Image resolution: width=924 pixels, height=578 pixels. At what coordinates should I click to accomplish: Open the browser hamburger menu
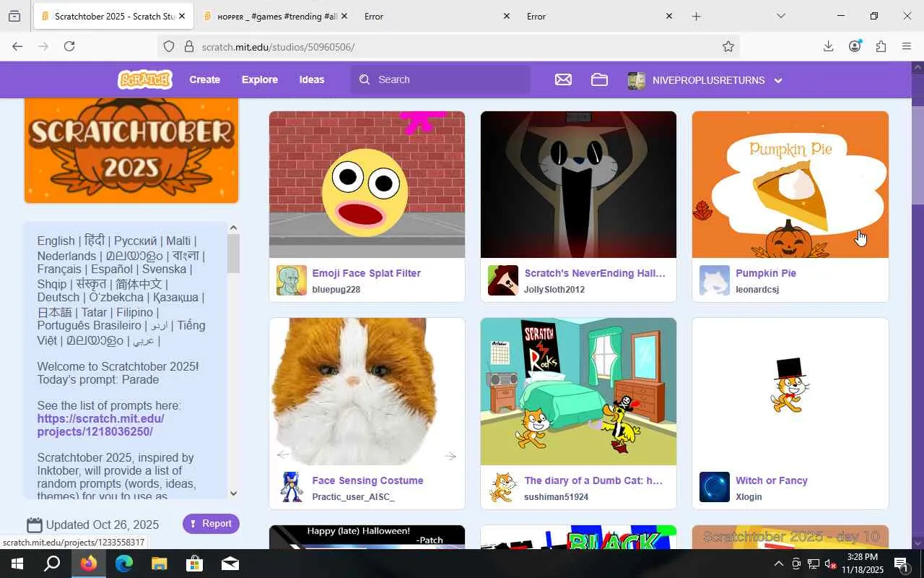tap(907, 46)
